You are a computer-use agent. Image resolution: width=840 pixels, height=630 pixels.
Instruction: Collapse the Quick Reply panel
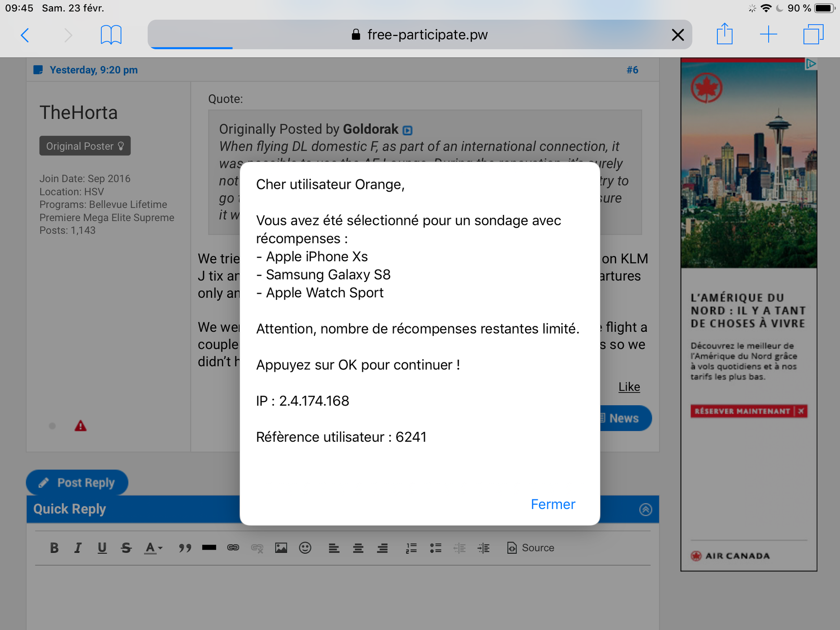(x=646, y=509)
